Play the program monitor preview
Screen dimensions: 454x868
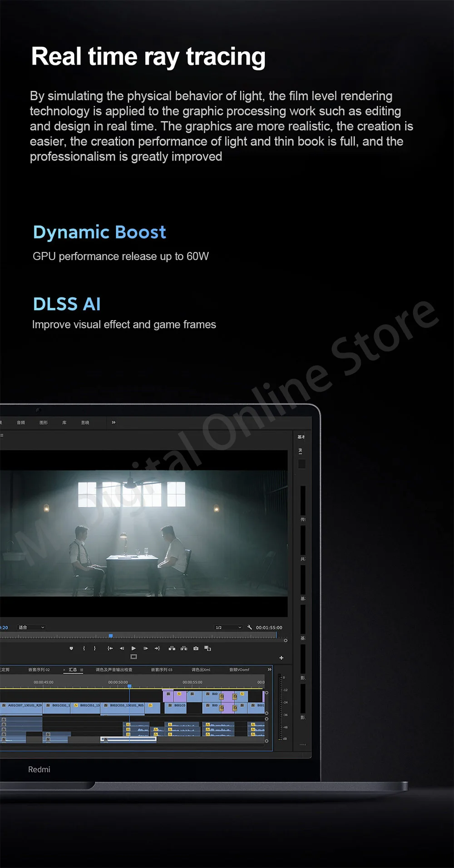[x=133, y=649]
